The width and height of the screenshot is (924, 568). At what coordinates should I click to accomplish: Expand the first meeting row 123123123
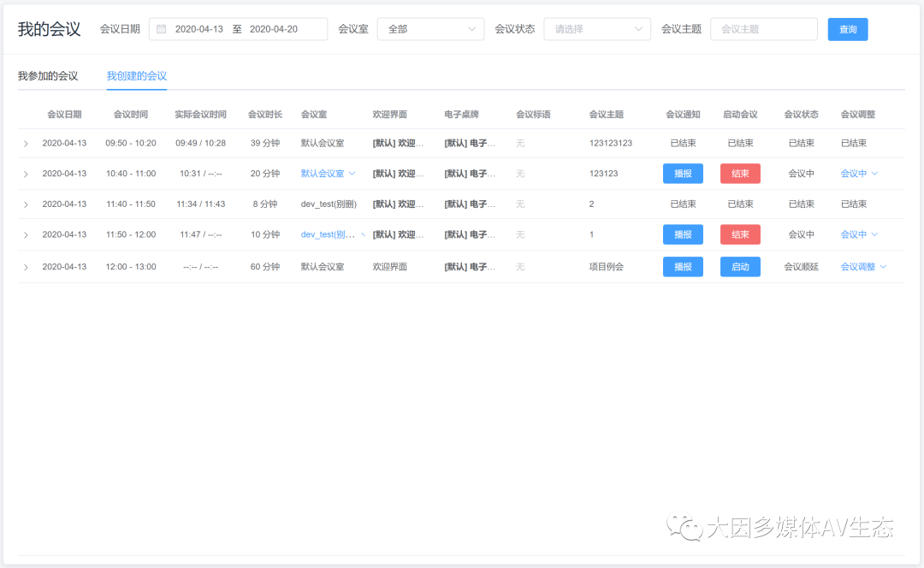coord(26,143)
